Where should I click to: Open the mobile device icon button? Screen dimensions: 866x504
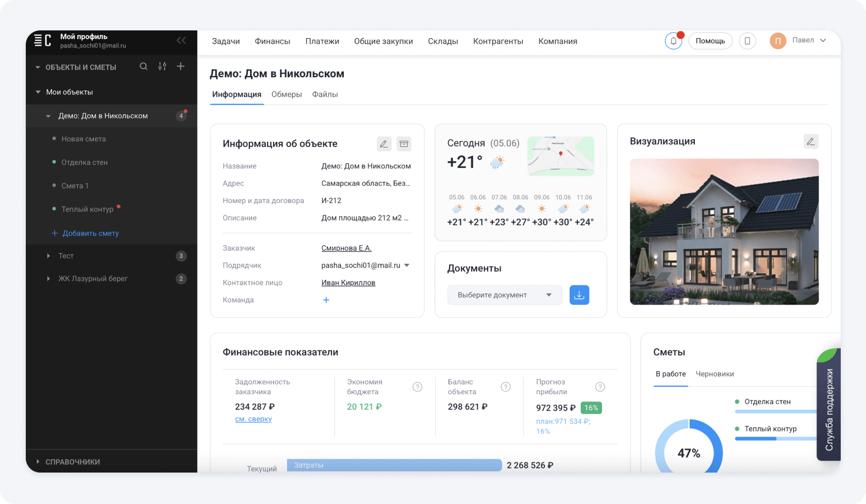pyautogui.click(x=747, y=41)
